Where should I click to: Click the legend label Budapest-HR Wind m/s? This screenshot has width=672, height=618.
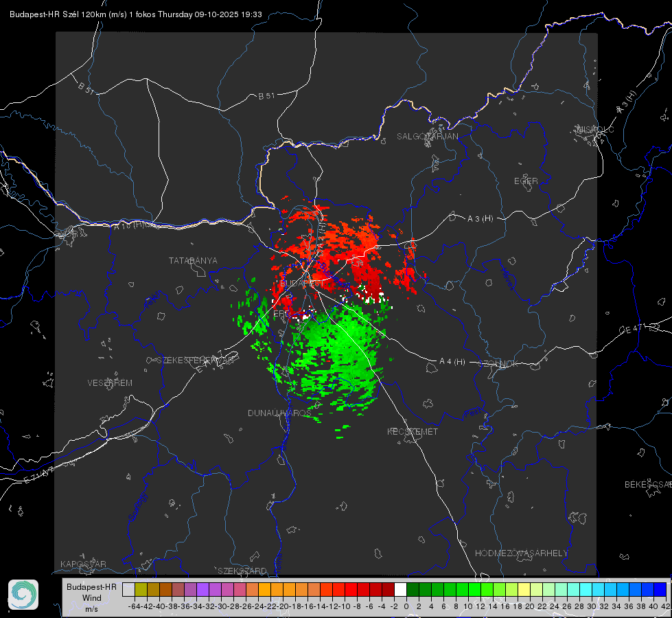(x=92, y=597)
